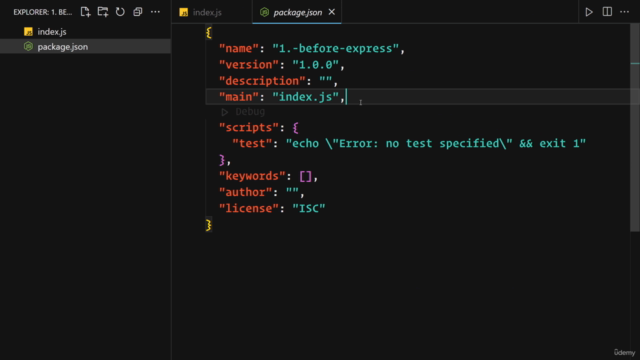Click the "name" key in the JSON
Screen dimensions: 640x360
[x=239, y=49]
